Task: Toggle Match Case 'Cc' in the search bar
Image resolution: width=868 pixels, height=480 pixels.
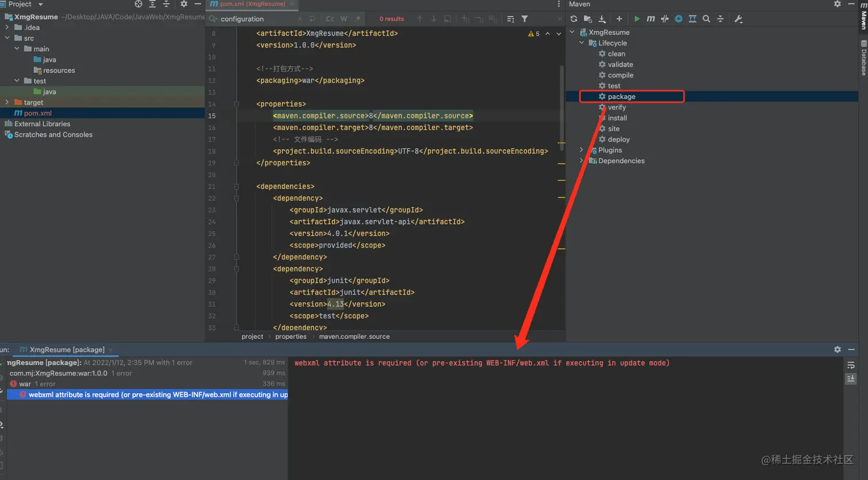Action: click(330, 19)
